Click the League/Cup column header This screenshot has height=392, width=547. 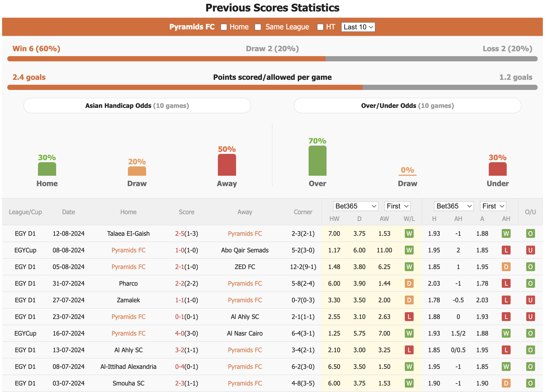(x=25, y=212)
